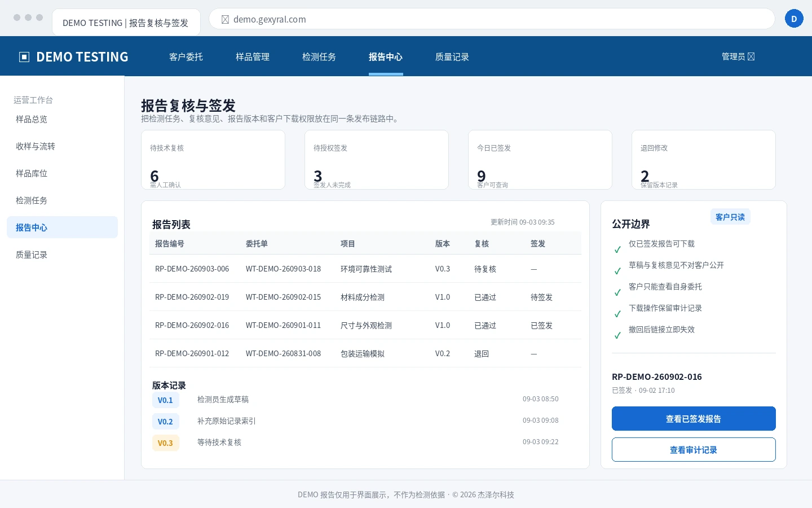Switch to 检测任务 in top navigation

[319, 57]
